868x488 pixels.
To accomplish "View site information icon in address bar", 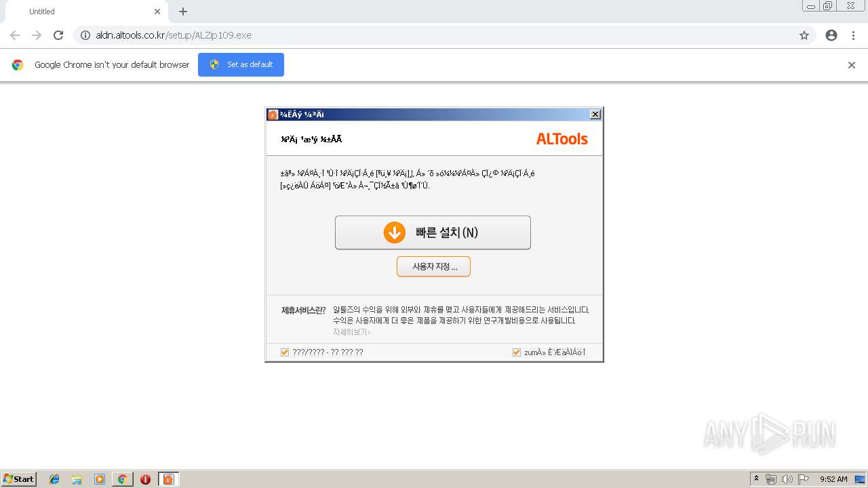I will [x=85, y=35].
